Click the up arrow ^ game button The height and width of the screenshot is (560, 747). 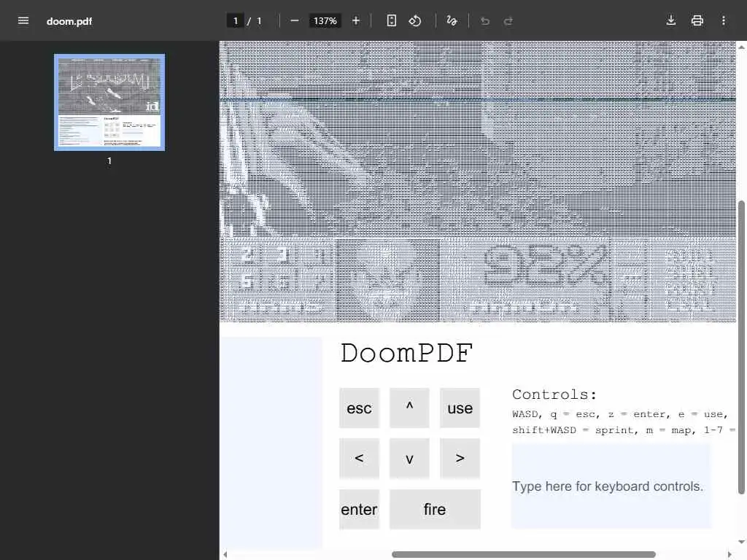[x=409, y=408]
